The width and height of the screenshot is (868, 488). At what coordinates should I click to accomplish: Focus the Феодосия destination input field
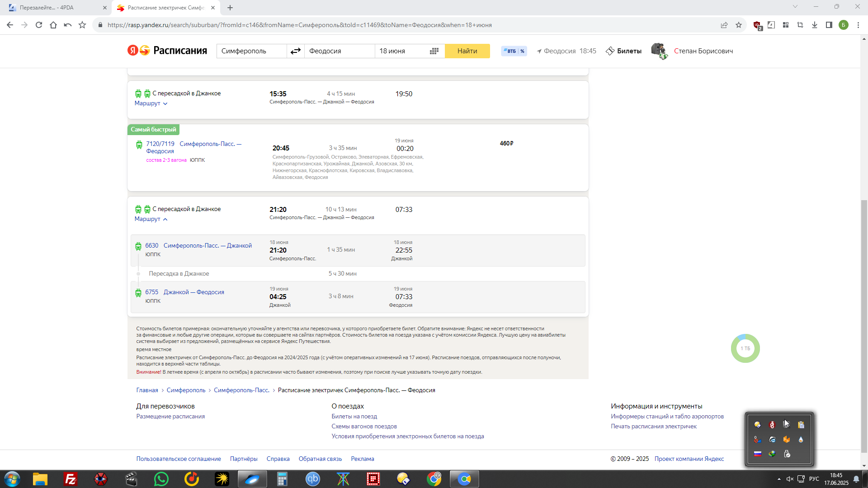pyautogui.click(x=340, y=51)
